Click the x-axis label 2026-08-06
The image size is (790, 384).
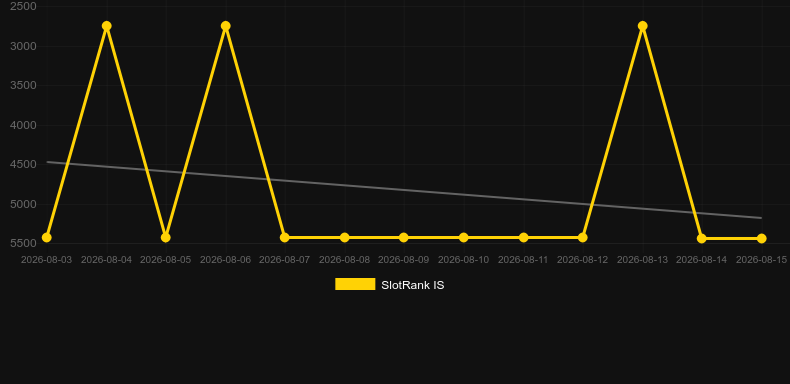(x=226, y=260)
